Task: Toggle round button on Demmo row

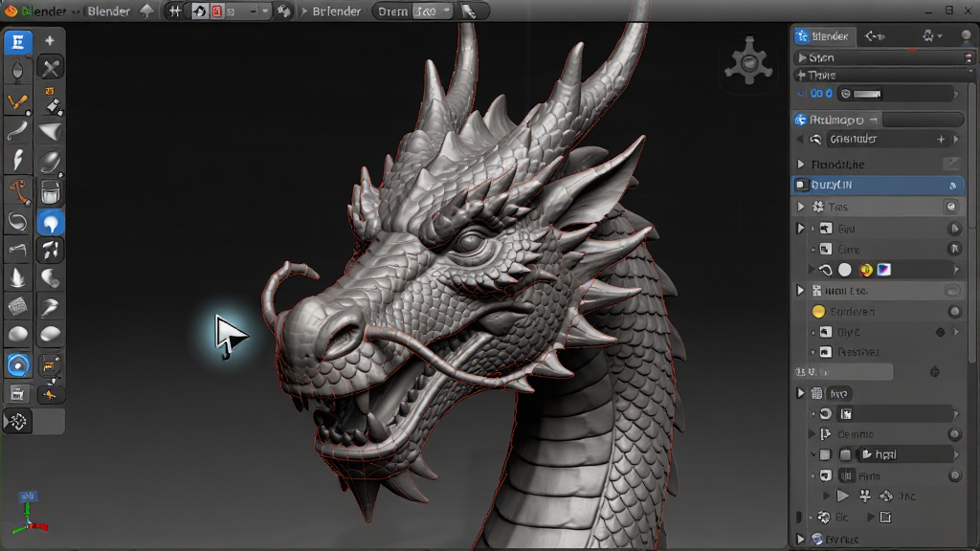Action: point(954,434)
